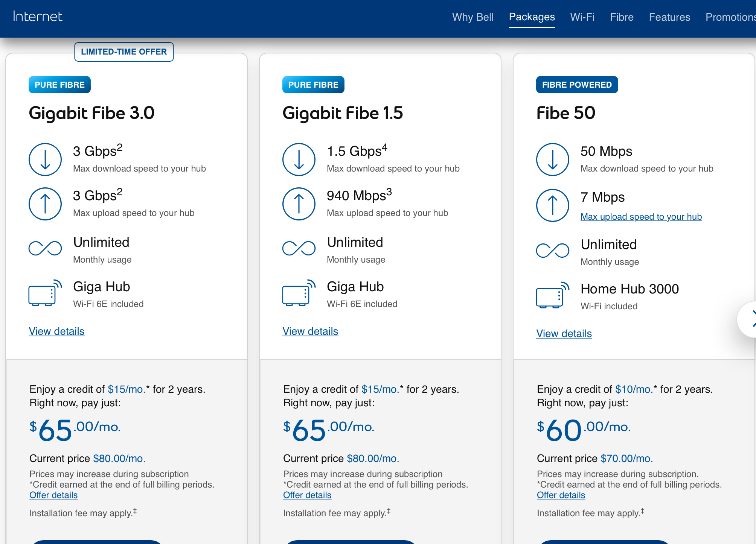
Task: Open Offer details under Fibe 50
Action: (561, 495)
